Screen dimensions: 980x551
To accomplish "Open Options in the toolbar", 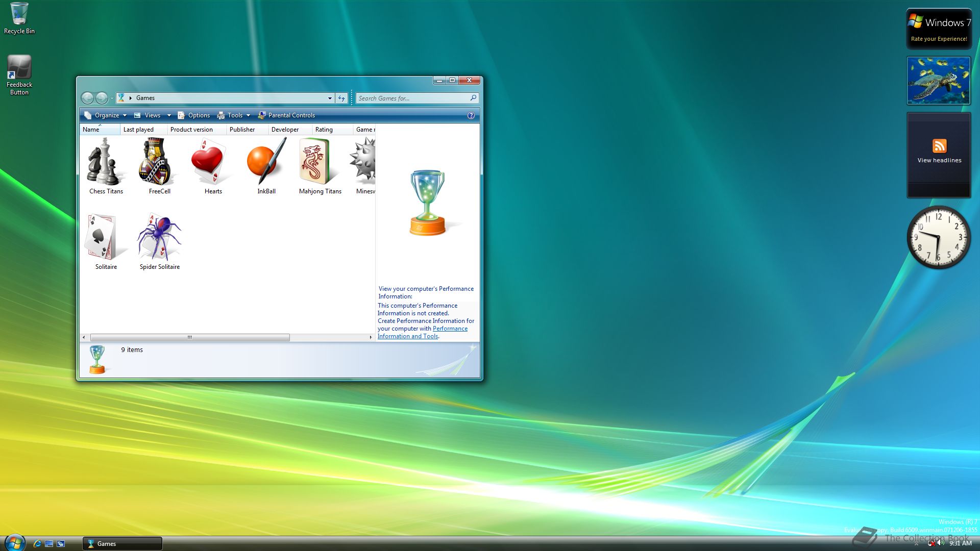I will [193, 115].
